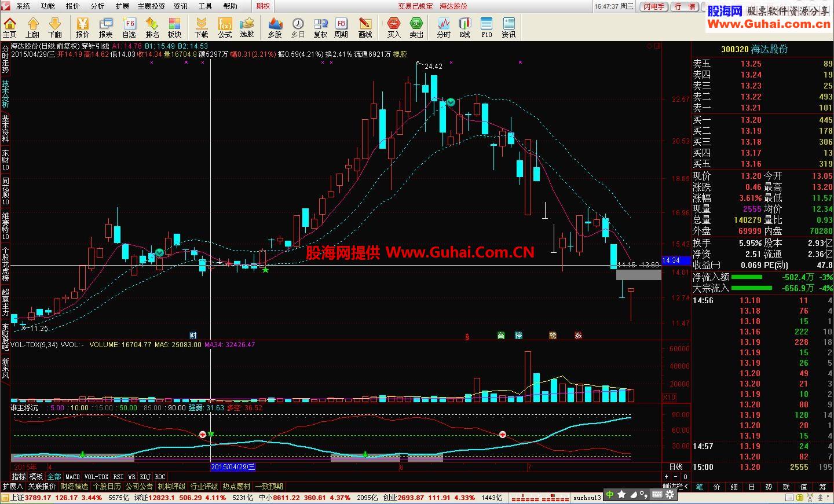834x504 pixels.
Task: Click the 上翻 page-up arrow icon
Action: pos(32,27)
